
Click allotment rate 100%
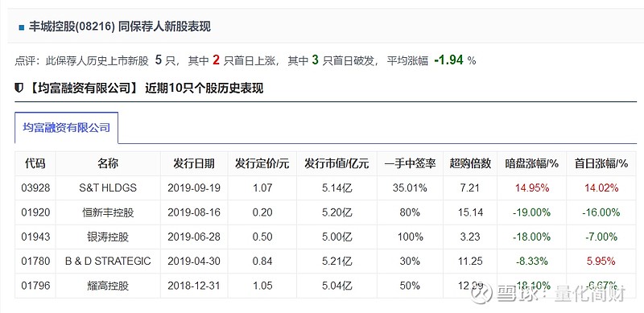(x=410, y=237)
